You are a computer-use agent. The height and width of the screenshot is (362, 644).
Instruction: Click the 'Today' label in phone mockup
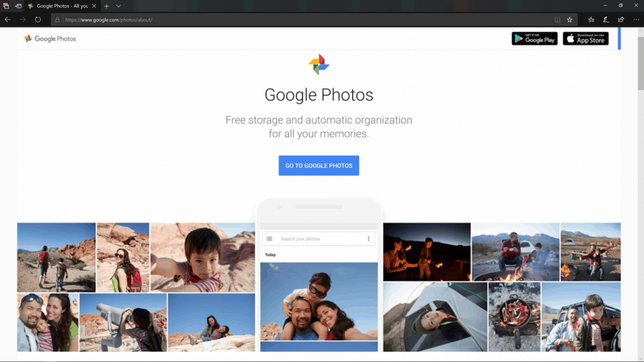click(x=270, y=255)
